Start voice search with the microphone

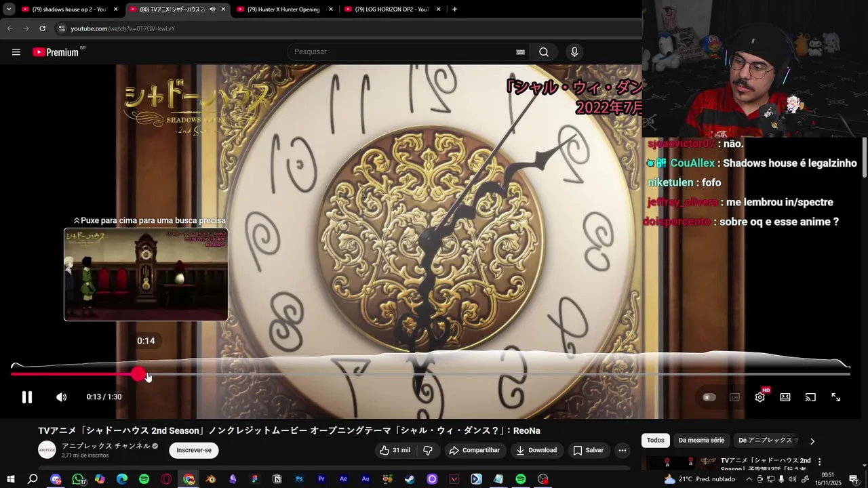[x=574, y=52]
